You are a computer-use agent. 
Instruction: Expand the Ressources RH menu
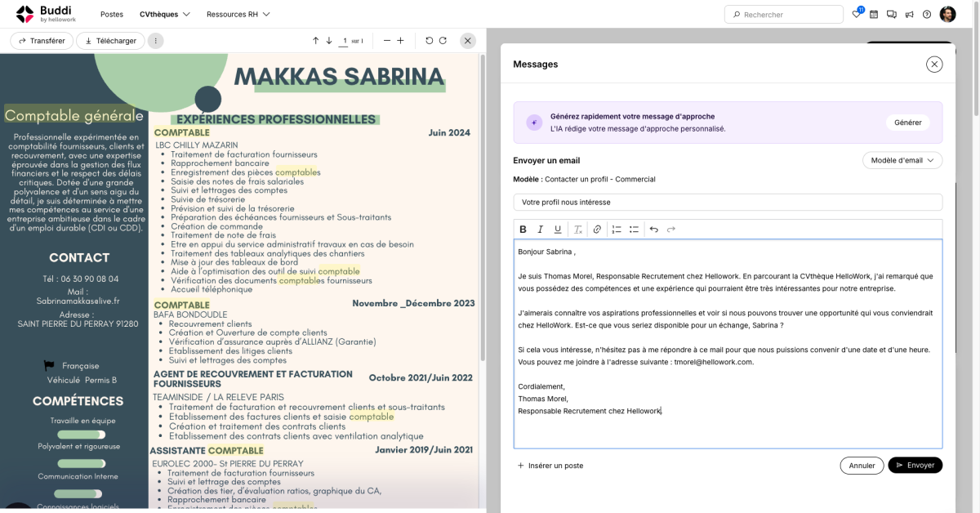[238, 15]
